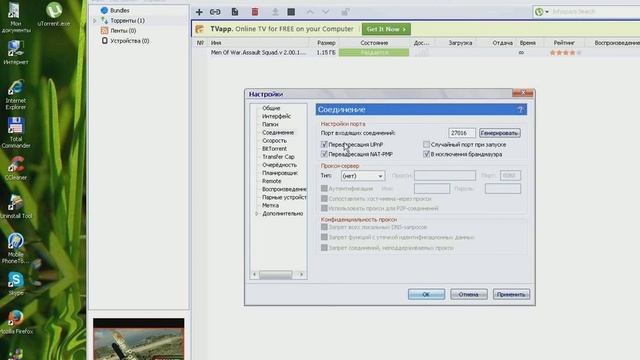Select Remote in settings tree

(271, 181)
